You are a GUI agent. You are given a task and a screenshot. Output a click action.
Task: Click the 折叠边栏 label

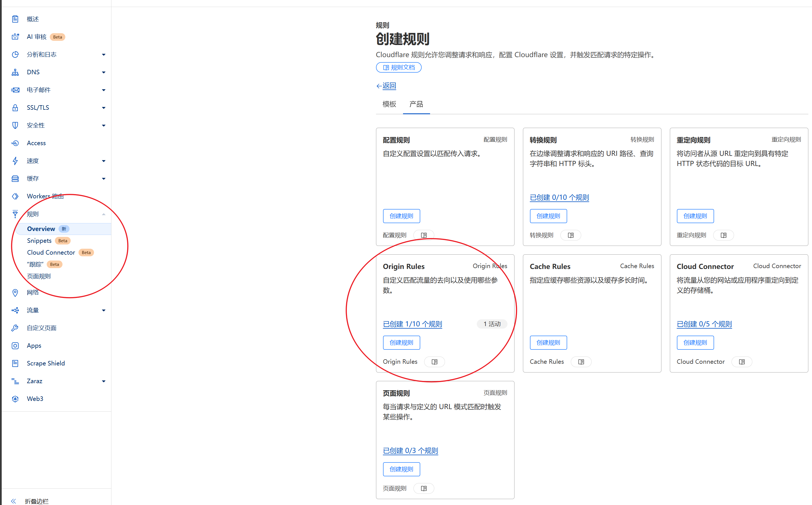tap(37, 501)
